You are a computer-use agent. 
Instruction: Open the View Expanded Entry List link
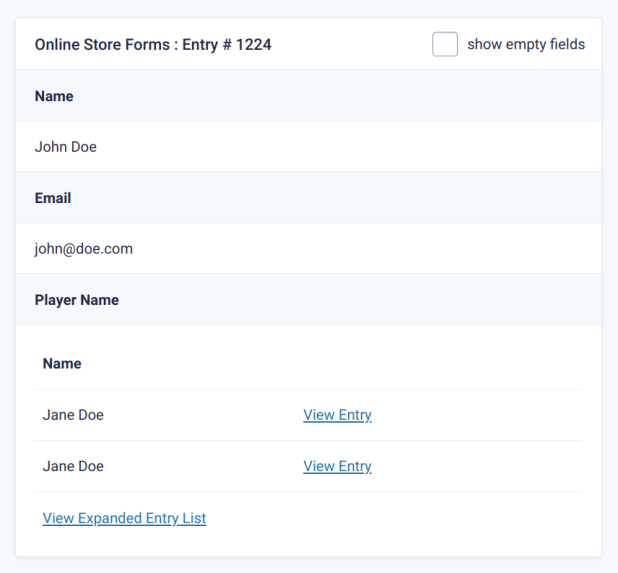124,518
